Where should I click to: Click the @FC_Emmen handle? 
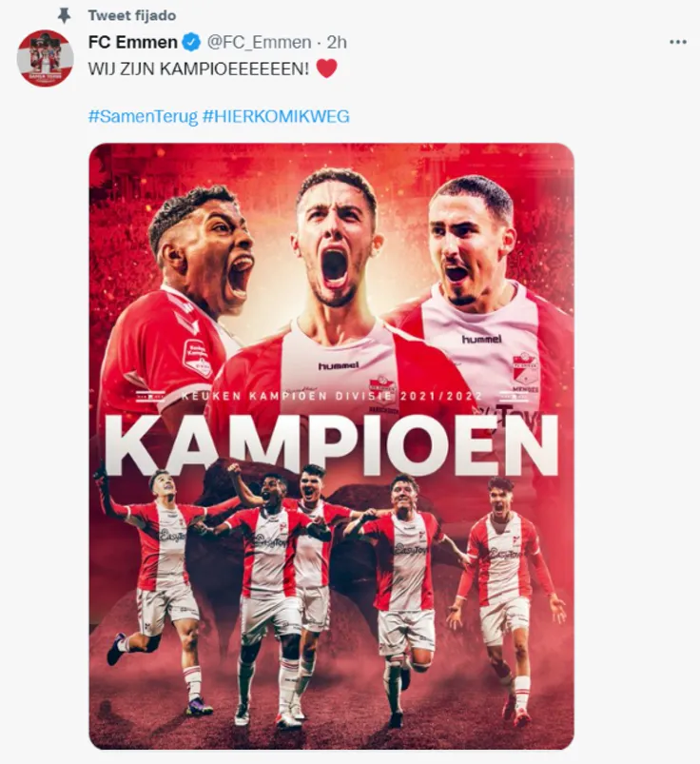[x=259, y=43]
